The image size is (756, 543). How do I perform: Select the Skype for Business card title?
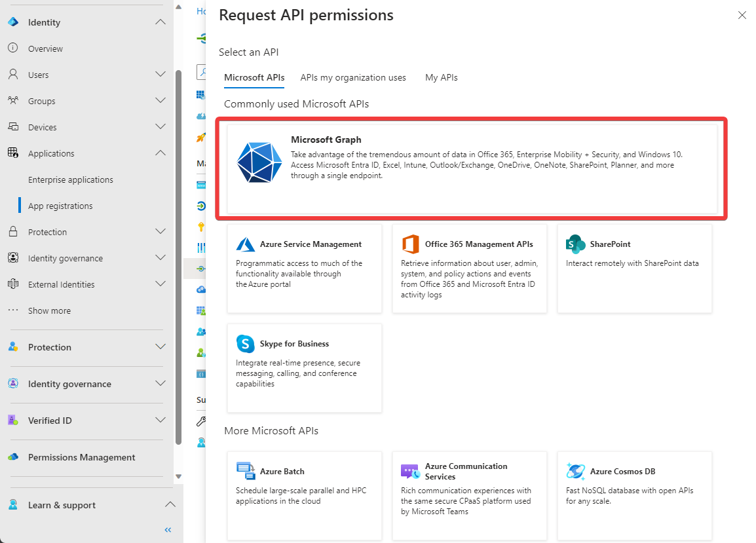(294, 344)
